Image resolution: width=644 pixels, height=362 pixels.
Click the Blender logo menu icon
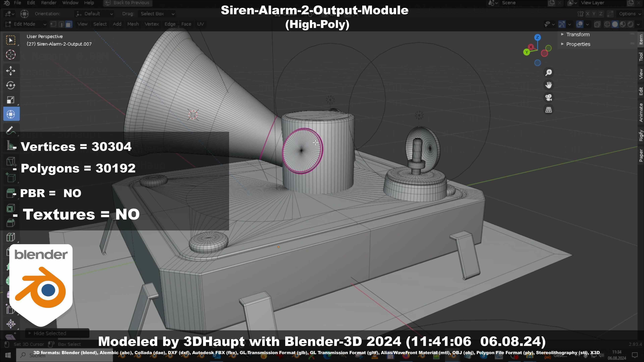[7, 3]
